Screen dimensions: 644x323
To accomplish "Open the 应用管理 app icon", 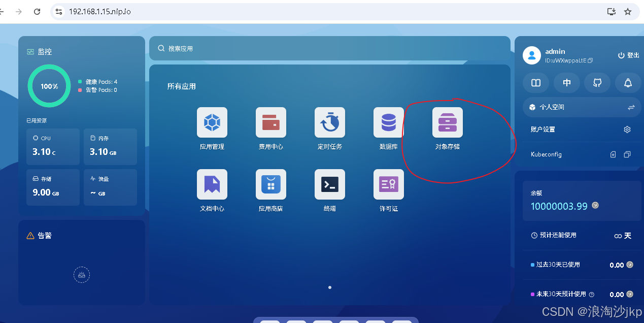I will (212, 122).
